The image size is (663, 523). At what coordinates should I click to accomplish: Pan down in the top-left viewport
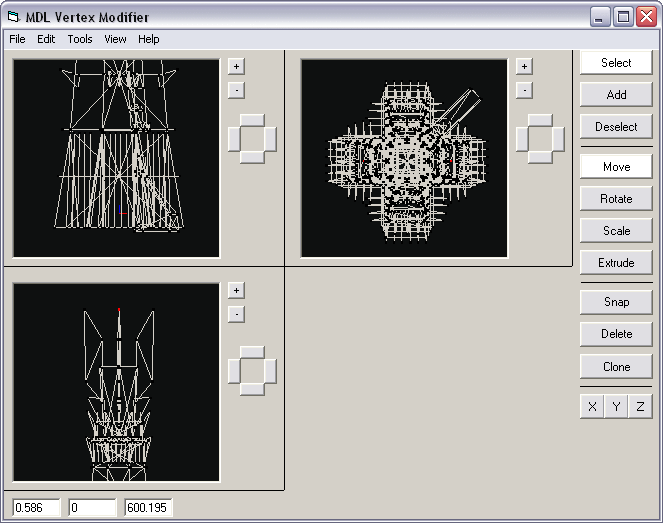252,157
